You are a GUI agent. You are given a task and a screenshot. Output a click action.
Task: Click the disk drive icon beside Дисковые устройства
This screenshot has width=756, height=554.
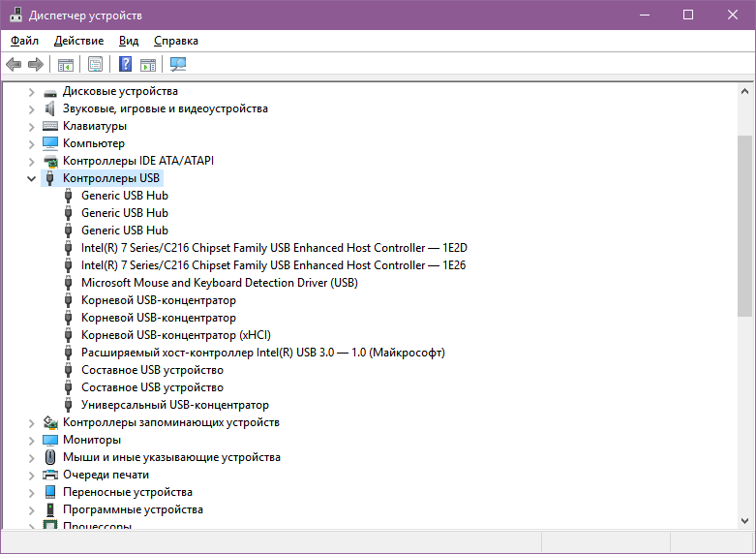[x=50, y=92]
